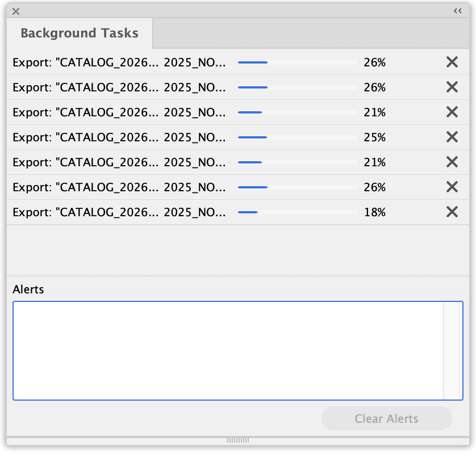
Task: Select the first export task's name
Action: (x=119, y=62)
